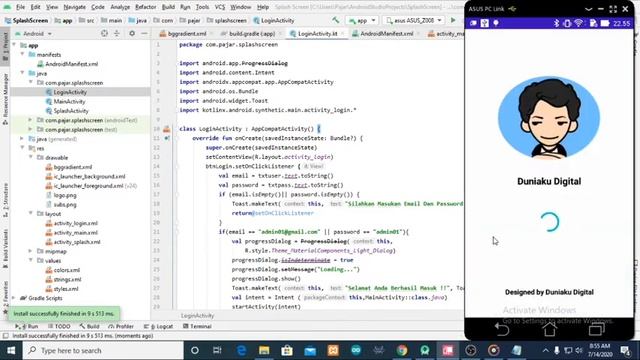Image resolution: width=640 pixels, height=360 pixels.
Task: Collapse the manifests folder node
Action: coord(22,54)
